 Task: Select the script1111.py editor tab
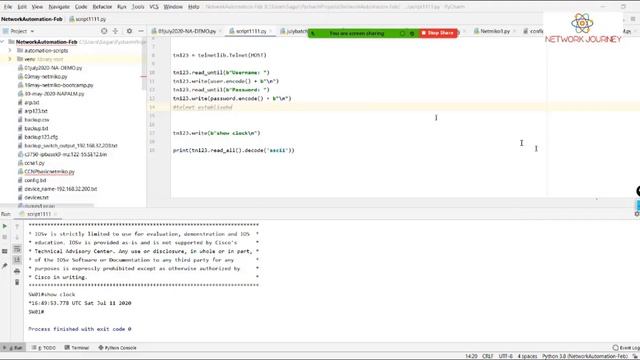point(251,31)
